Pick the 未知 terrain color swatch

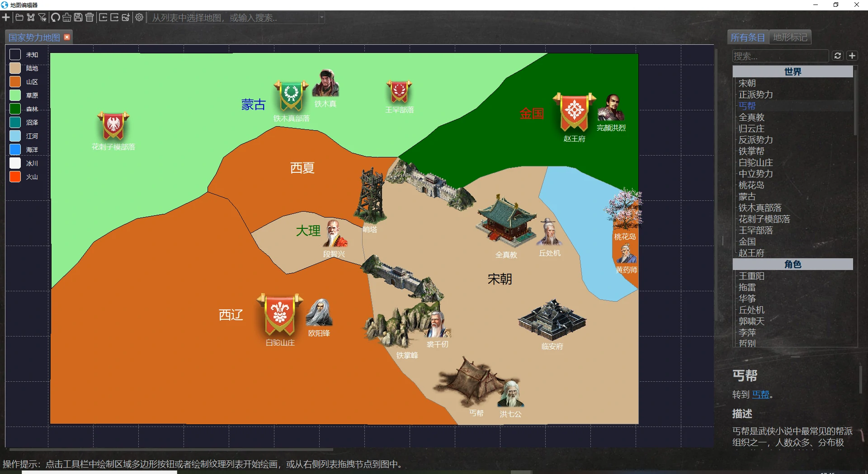[x=15, y=55]
